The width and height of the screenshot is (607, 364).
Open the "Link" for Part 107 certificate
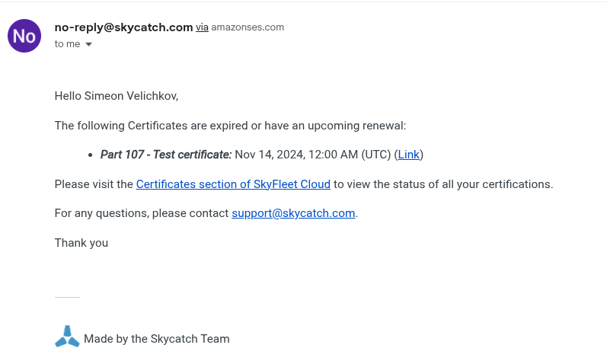pyautogui.click(x=408, y=155)
